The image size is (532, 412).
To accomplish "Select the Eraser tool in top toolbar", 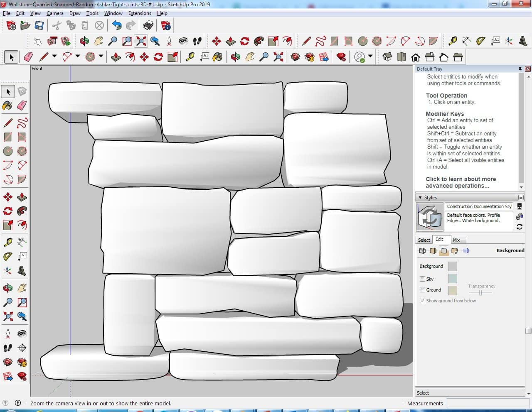I will tap(29, 57).
